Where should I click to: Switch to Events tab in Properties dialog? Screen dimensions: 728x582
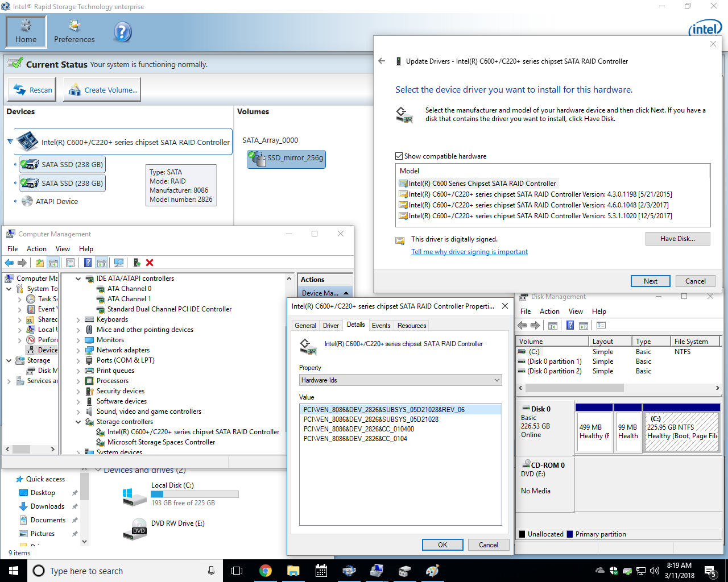click(381, 326)
